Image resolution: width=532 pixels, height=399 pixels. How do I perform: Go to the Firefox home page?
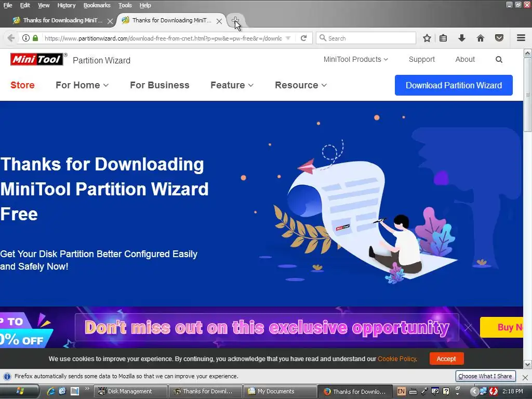coord(480,38)
